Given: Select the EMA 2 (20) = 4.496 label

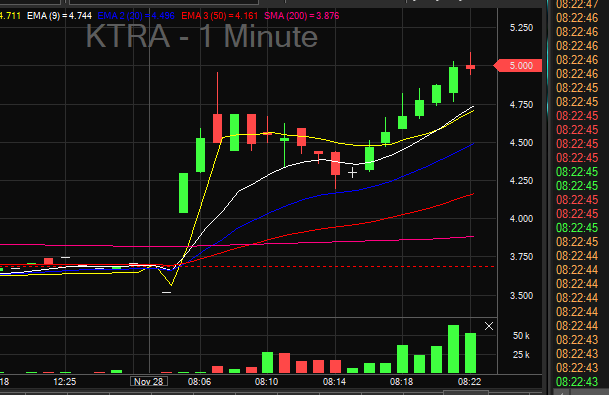Looking at the screenshot, I should click(136, 16).
